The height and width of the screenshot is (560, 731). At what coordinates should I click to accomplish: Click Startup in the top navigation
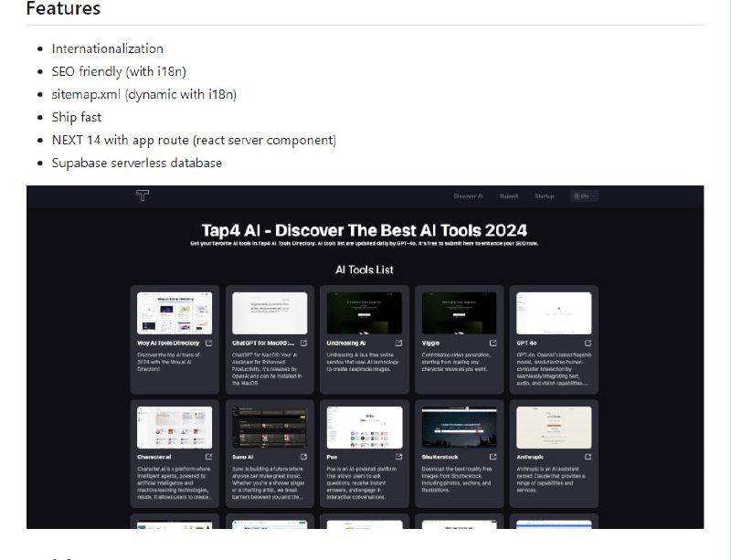coord(545,195)
